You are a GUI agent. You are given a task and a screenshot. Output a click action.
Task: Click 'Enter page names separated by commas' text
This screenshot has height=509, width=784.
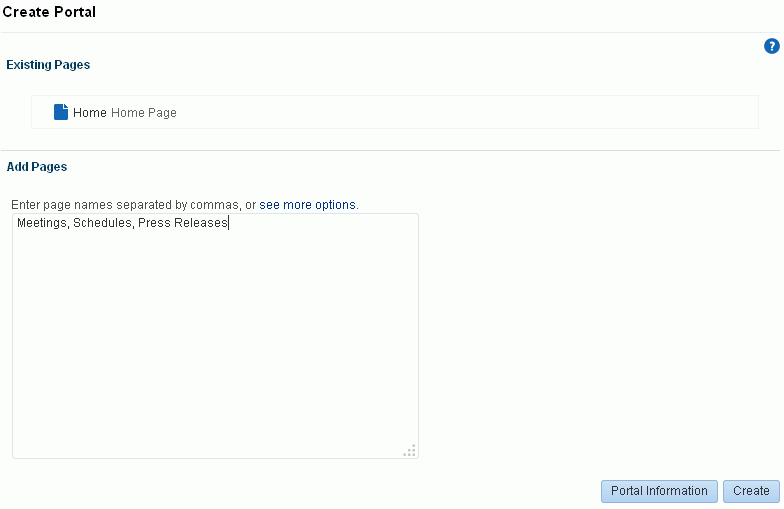point(125,205)
